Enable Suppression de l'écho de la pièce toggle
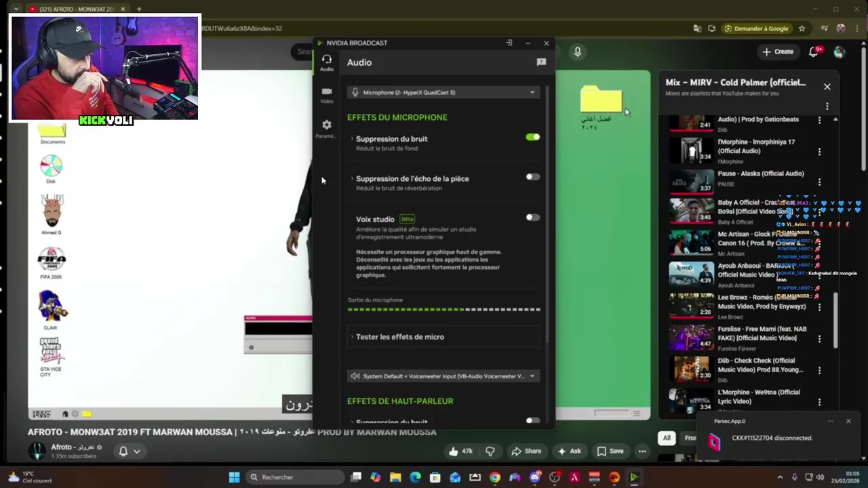The image size is (868, 488). [533, 177]
